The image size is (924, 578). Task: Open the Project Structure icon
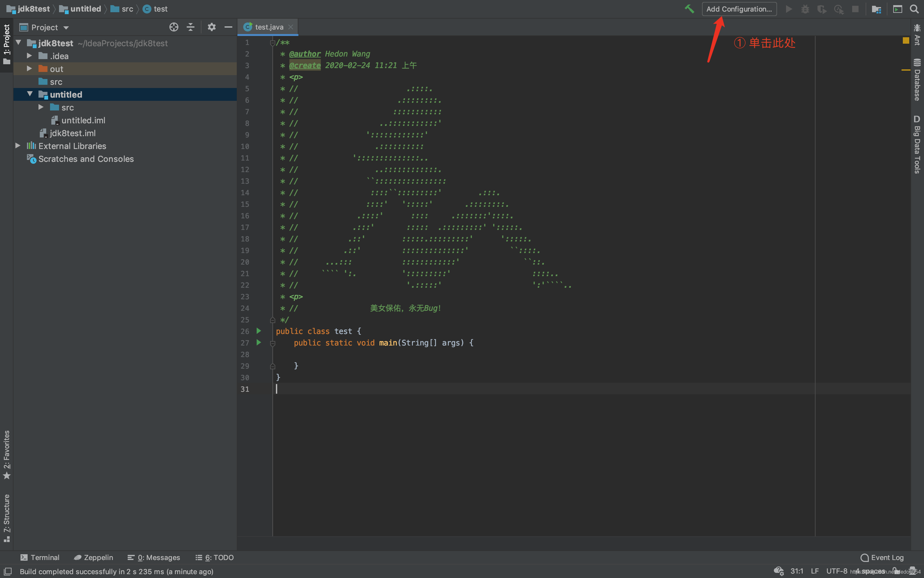(876, 9)
